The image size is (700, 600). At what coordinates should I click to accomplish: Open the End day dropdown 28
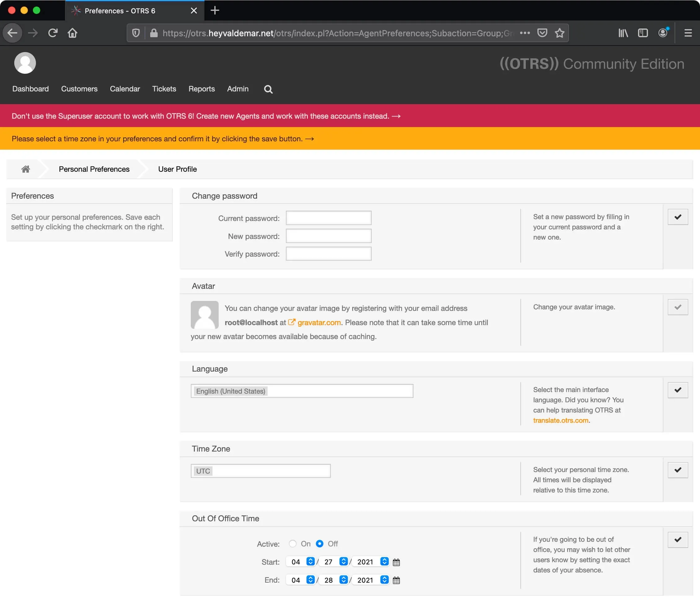pyautogui.click(x=334, y=580)
